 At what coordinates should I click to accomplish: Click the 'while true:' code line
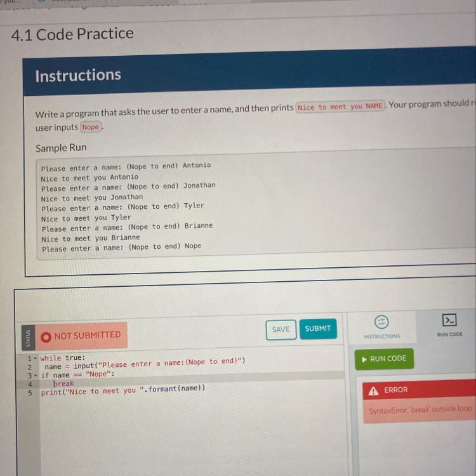[x=63, y=357]
